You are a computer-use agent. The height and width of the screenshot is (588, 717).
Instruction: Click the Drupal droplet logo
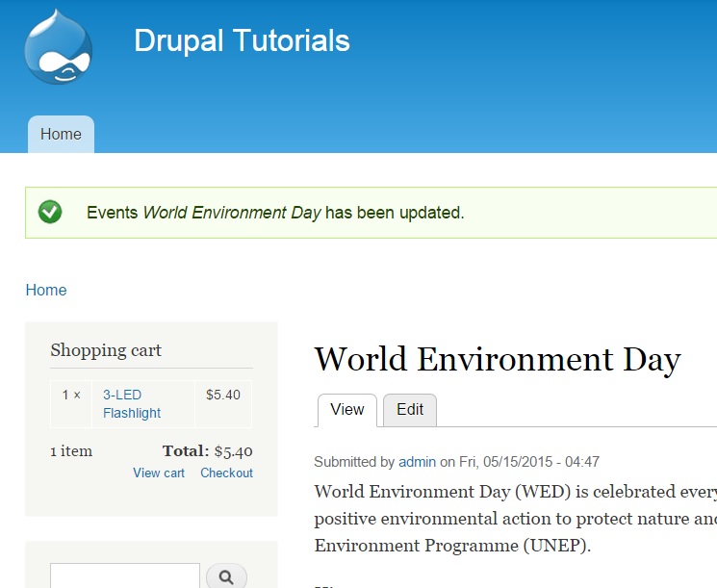58,46
